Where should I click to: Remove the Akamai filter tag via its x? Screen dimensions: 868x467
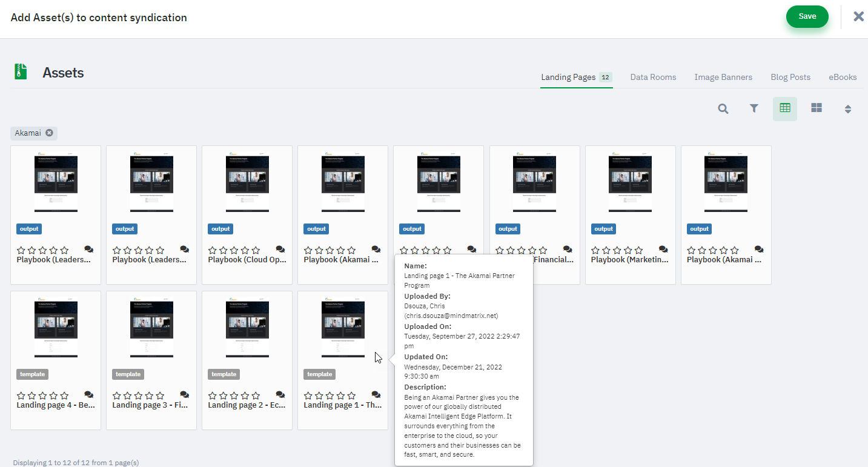[49, 133]
